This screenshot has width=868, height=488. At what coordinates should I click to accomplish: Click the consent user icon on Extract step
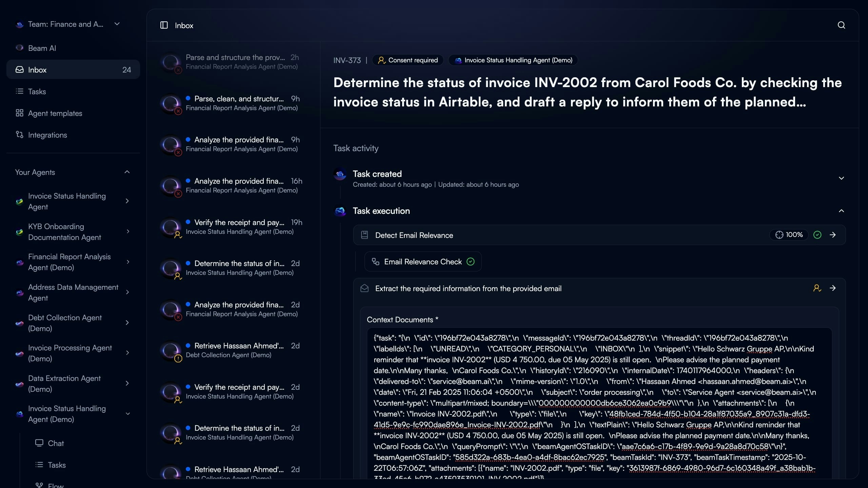(x=817, y=288)
